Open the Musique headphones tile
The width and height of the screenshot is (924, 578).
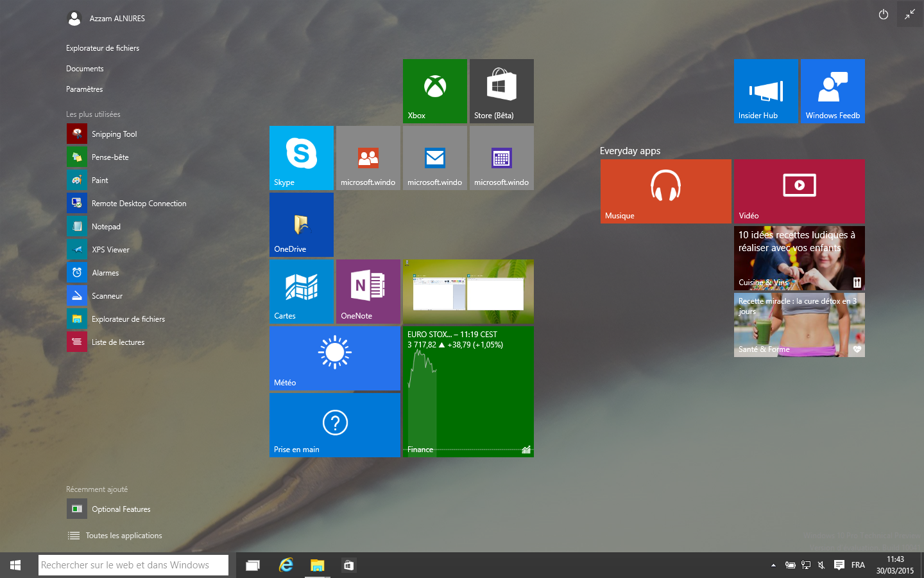[666, 191]
